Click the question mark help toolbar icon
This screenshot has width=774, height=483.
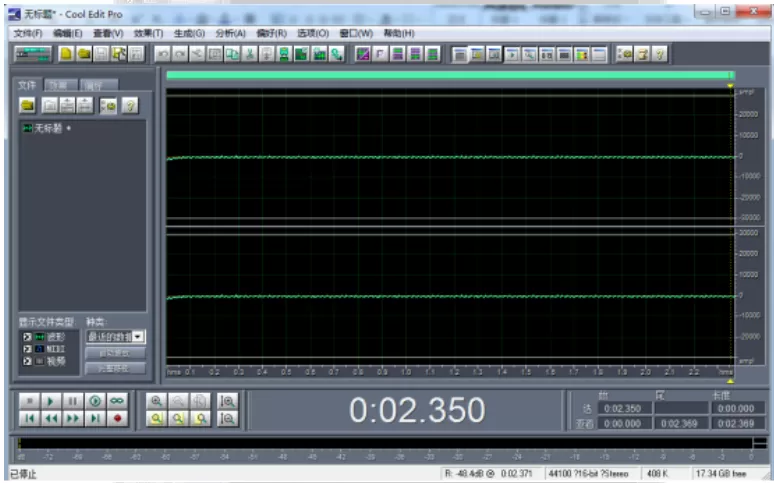coord(660,54)
